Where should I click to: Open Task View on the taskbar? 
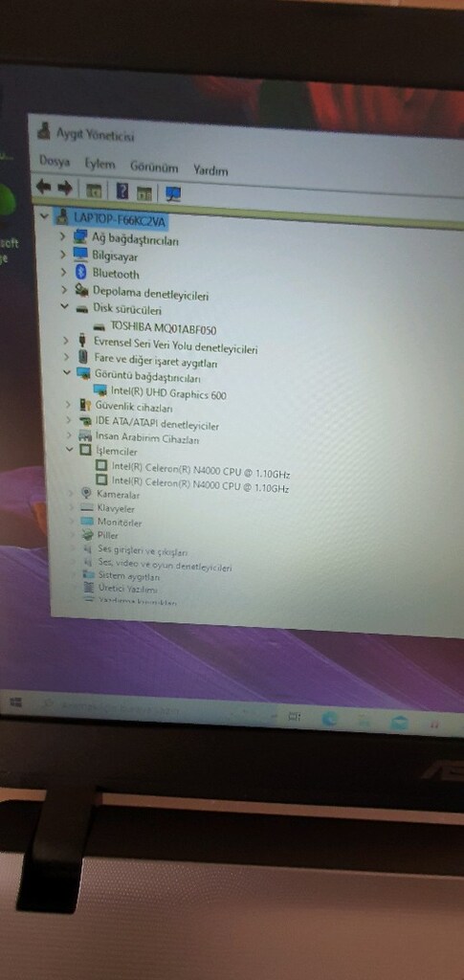294,718
